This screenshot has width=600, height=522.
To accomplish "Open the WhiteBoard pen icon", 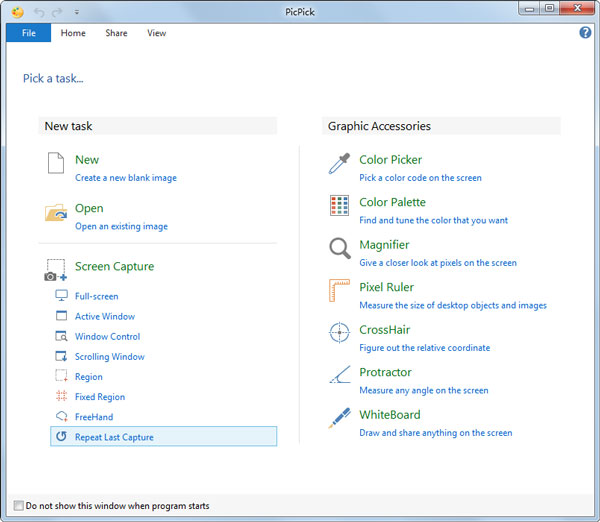I will pos(340,419).
